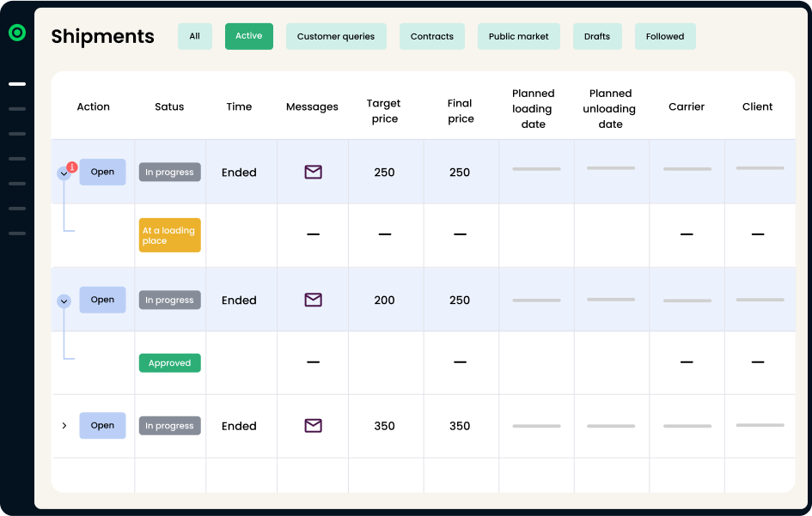Open messages envelope in first shipment row
The height and width of the screenshot is (516, 812).
tap(313, 173)
